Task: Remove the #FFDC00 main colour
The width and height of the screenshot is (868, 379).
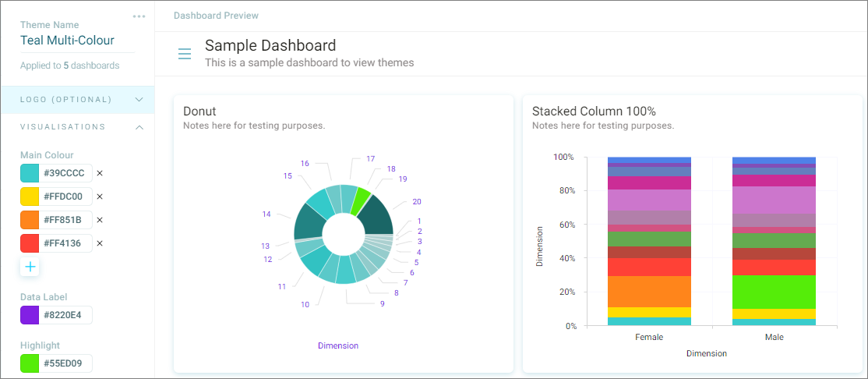Action: click(100, 197)
